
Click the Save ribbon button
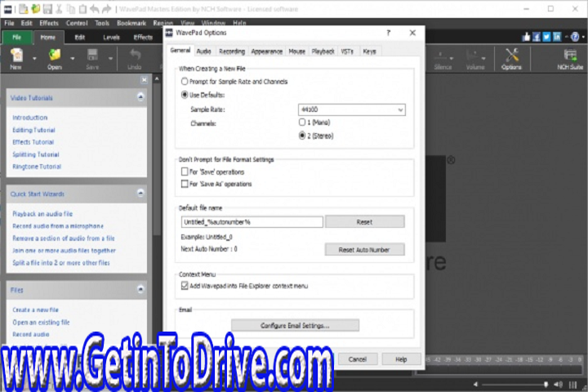pyautogui.click(x=92, y=60)
